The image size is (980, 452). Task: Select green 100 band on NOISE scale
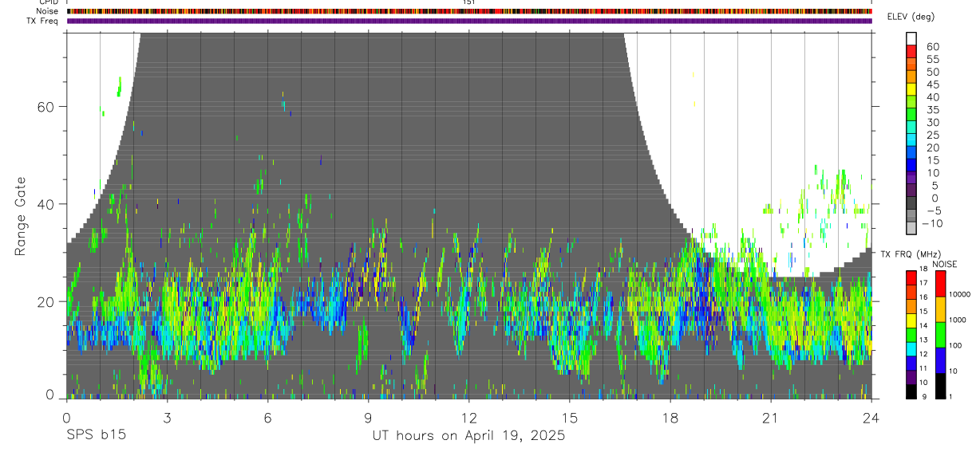[x=940, y=333]
